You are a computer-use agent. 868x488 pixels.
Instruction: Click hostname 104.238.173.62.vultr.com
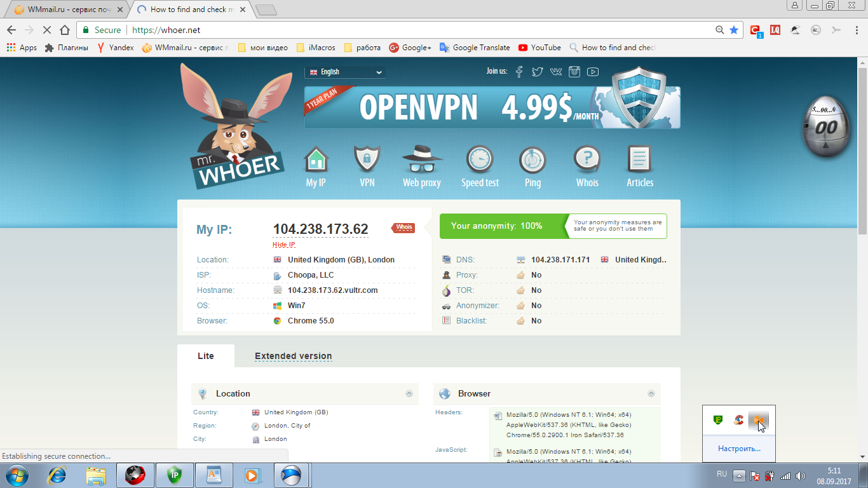[333, 290]
